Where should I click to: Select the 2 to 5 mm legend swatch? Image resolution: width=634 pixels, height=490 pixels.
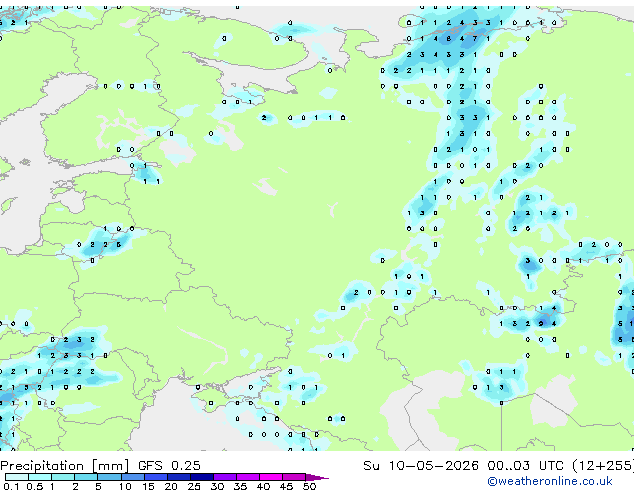[x=86, y=477]
